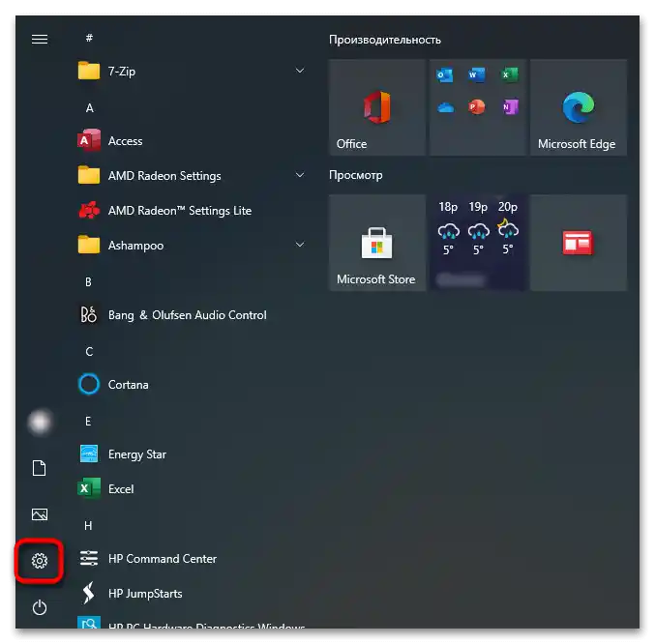
Task: Click the AMD Radeon Settings folder icon
Action: click(x=89, y=175)
